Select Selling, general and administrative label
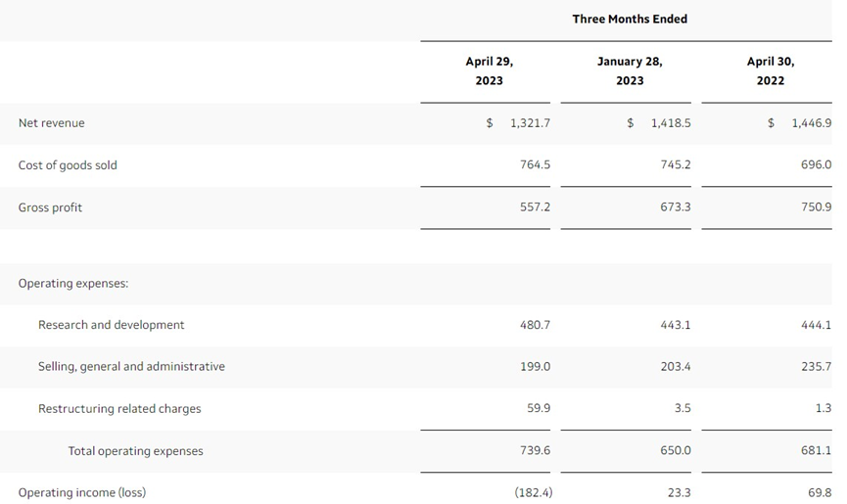This screenshot has width=847, height=504. click(x=131, y=366)
